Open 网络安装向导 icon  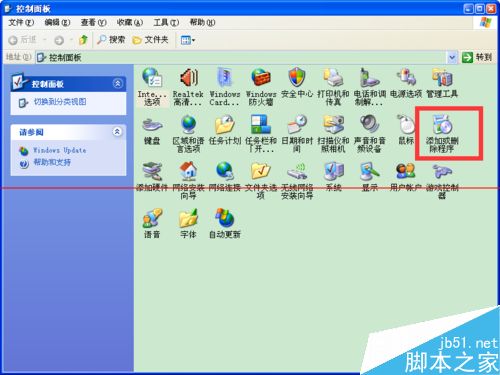click(x=188, y=180)
